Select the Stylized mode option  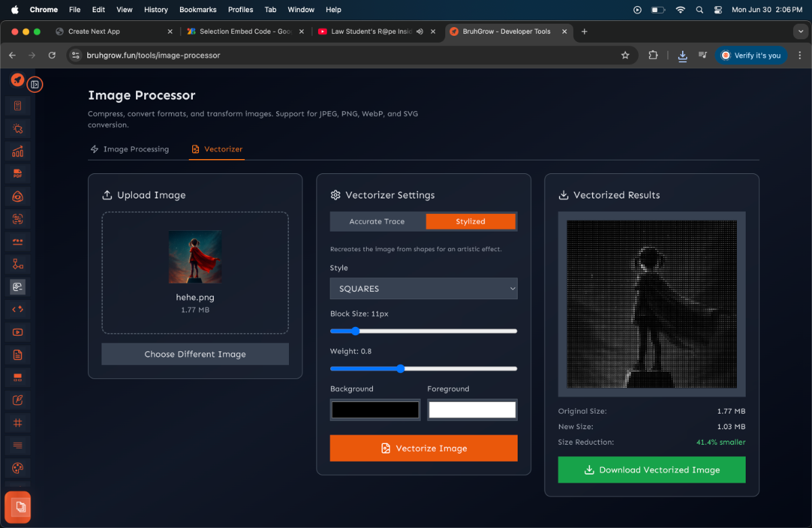(x=470, y=221)
